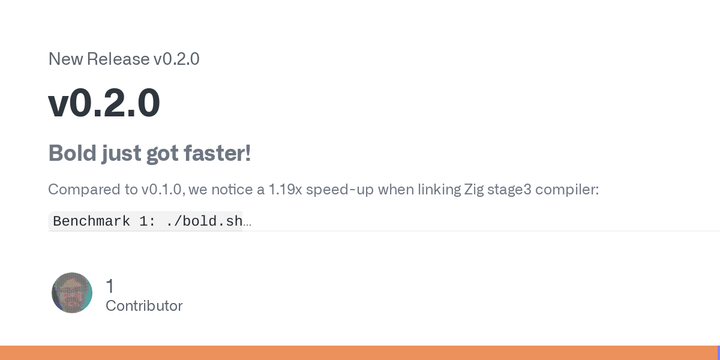
Task: Click 'v0.1.0' in the comparison sentence
Action: [162, 189]
